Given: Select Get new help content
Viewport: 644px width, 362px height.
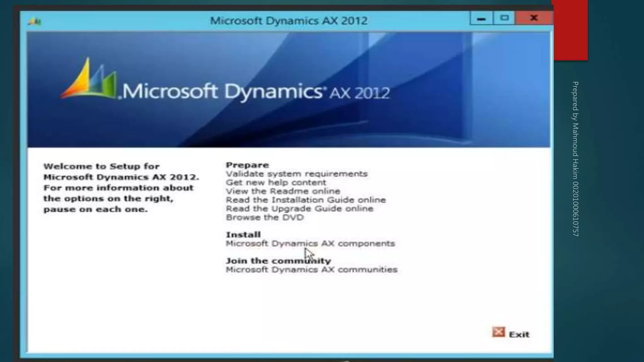Looking at the screenshot, I should click(276, 183).
